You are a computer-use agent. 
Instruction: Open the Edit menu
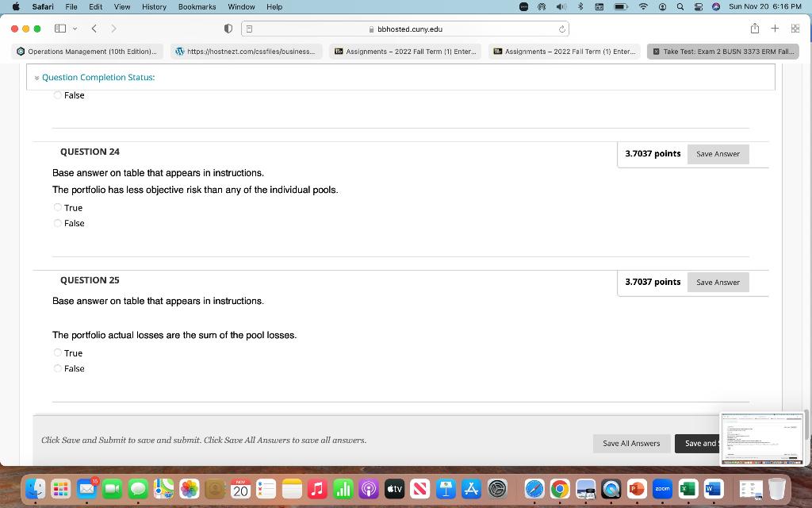(x=95, y=6)
